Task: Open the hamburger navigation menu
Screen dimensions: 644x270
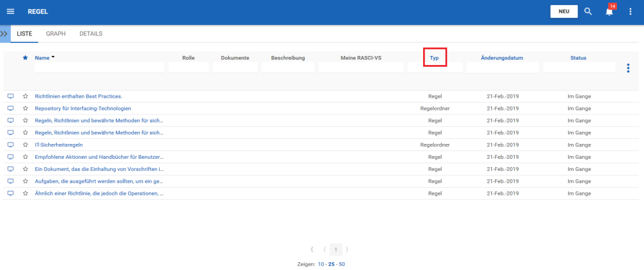Action: pyautogui.click(x=11, y=12)
